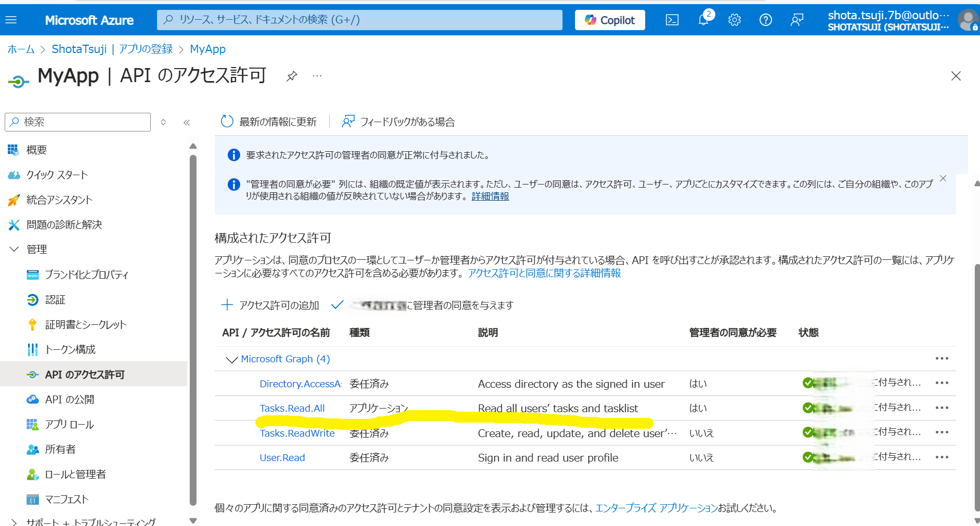The height and width of the screenshot is (526, 980).
Task: Open the ellipsis menu on the Tasks.Read.All row
Action: point(943,407)
